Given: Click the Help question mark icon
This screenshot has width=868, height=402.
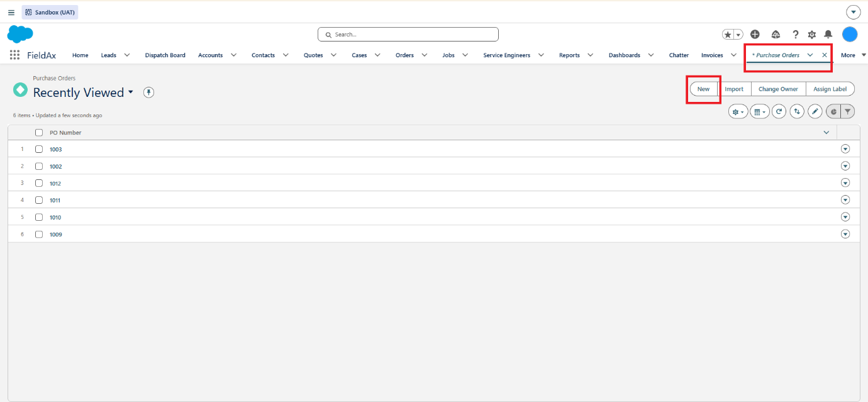Looking at the screenshot, I should 795,35.
